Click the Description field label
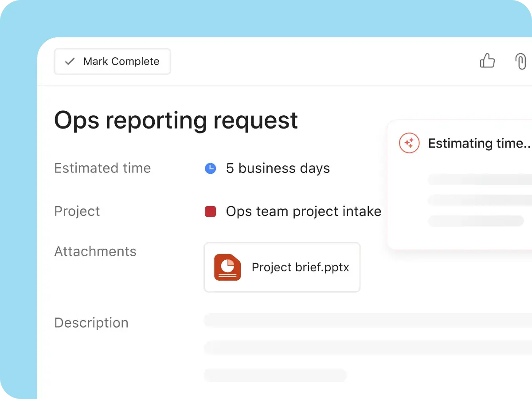The image size is (532, 399). point(91,323)
